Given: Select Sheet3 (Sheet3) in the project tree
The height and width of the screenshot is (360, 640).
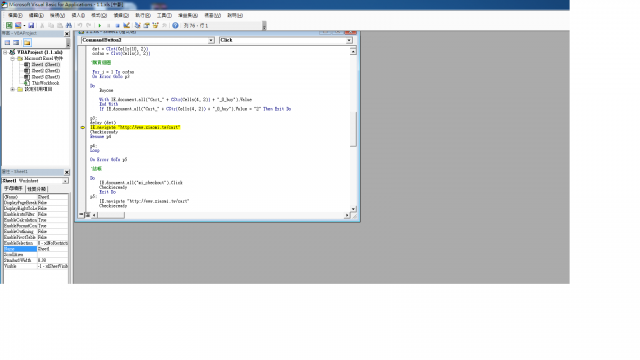Looking at the screenshot, I should 46,77.
